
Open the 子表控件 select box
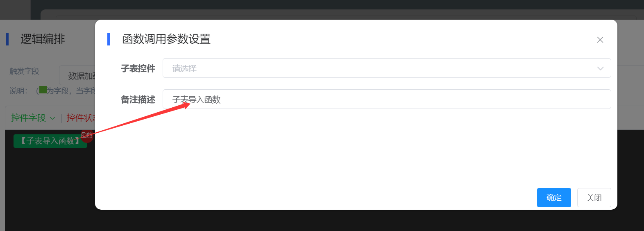381,68
